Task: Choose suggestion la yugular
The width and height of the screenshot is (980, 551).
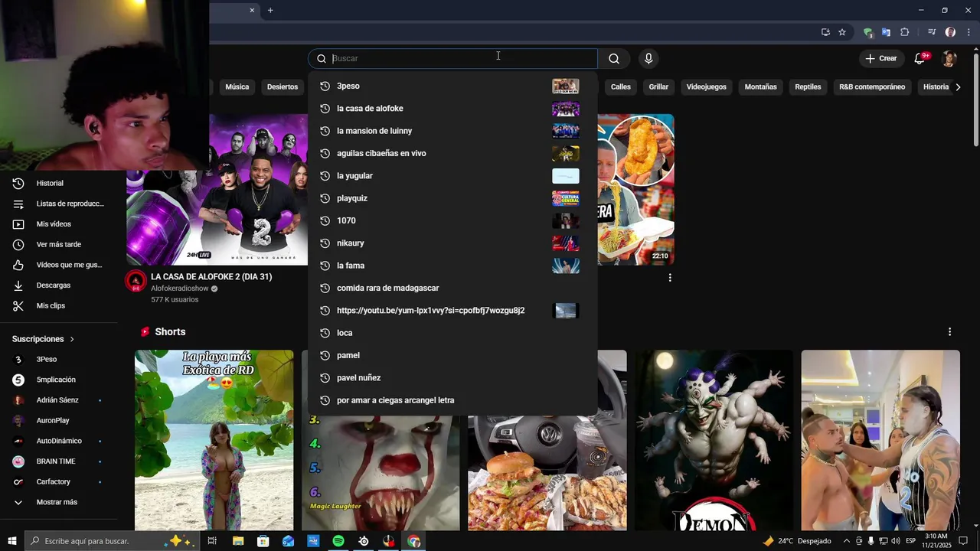Action: click(x=452, y=176)
